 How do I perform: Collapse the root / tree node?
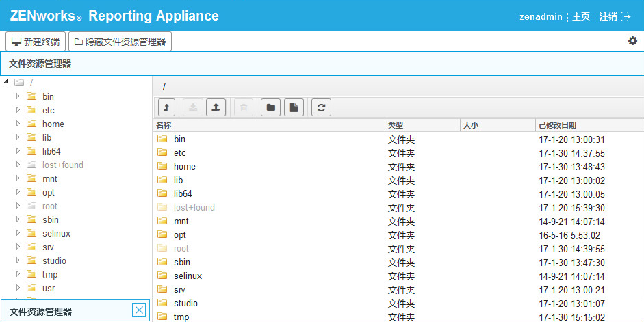[6, 83]
